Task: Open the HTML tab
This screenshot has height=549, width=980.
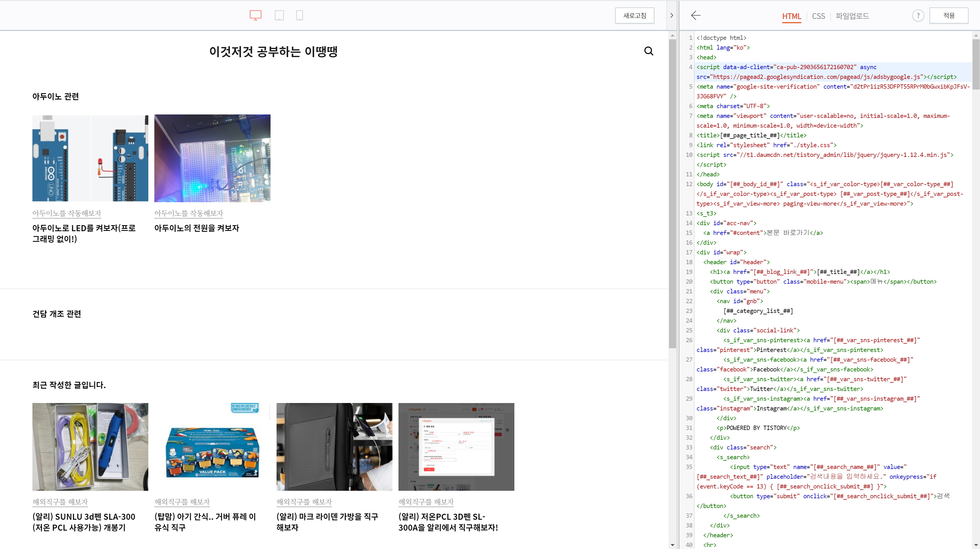Action: pos(791,16)
